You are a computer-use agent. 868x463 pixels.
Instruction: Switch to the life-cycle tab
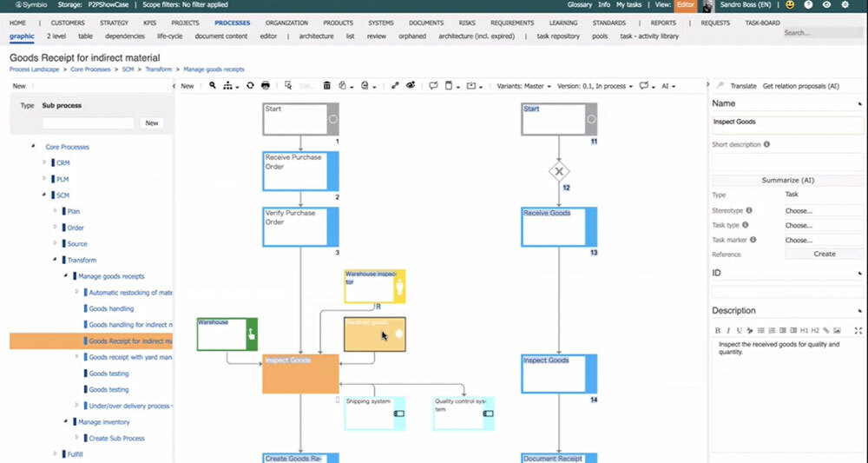click(x=169, y=36)
